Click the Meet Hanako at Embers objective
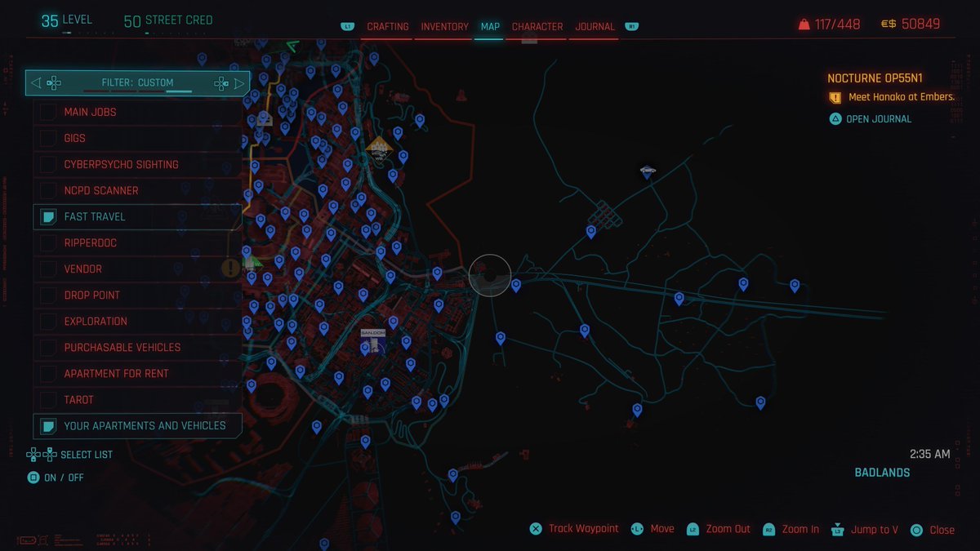 (902, 97)
